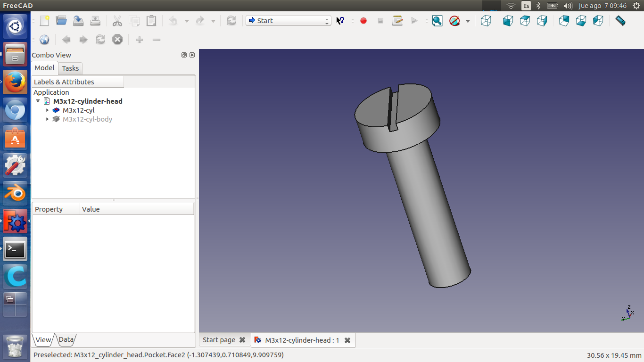Collapse the M3x12-cylinder-head document node
The width and height of the screenshot is (644, 362).
[38, 101]
